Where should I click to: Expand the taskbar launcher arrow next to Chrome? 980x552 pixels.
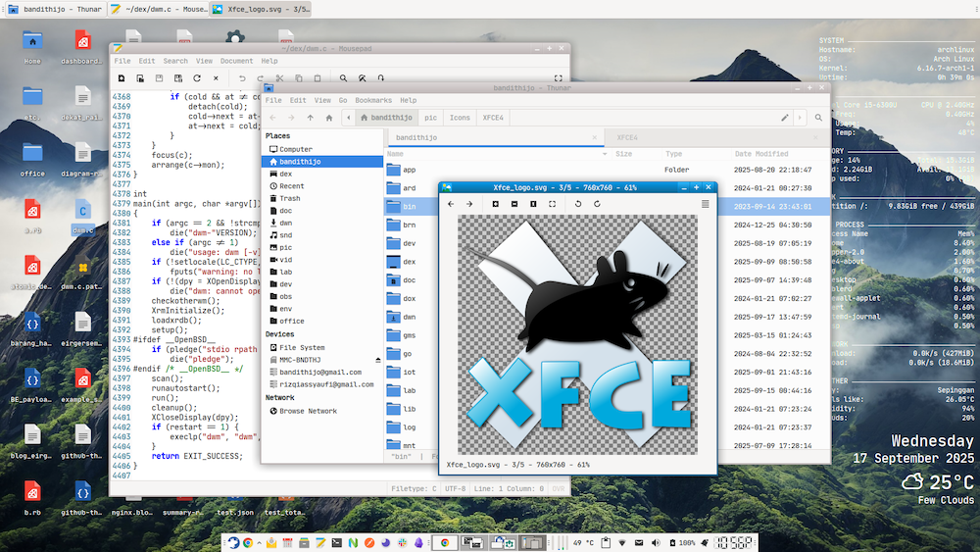260,542
